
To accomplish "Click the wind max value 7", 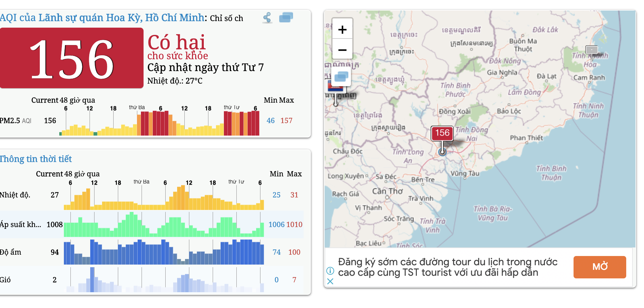I will (294, 280).
